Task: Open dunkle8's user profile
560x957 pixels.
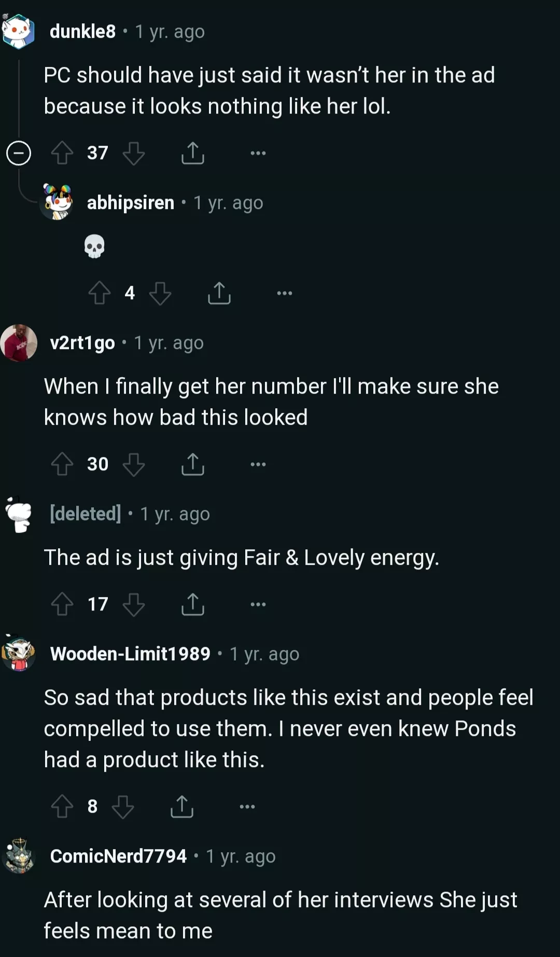Action: point(82,32)
